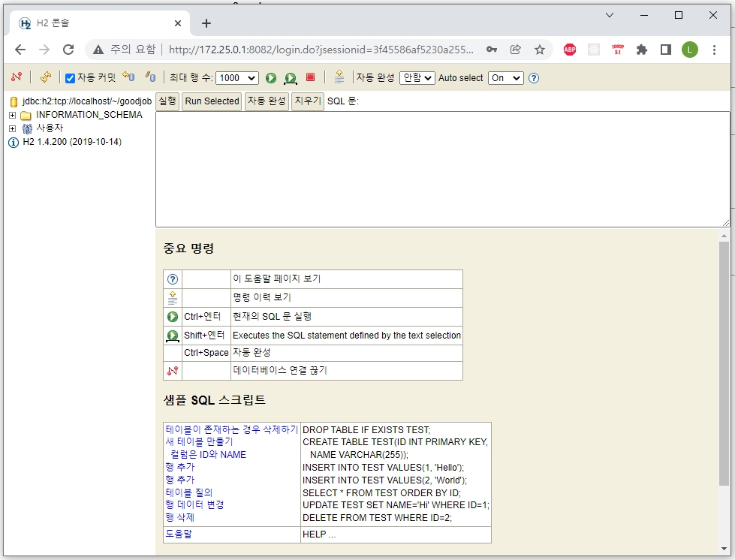The image size is (735, 560).
Task: Run the current SQL statement
Action: pyautogui.click(x=270, y=77)
